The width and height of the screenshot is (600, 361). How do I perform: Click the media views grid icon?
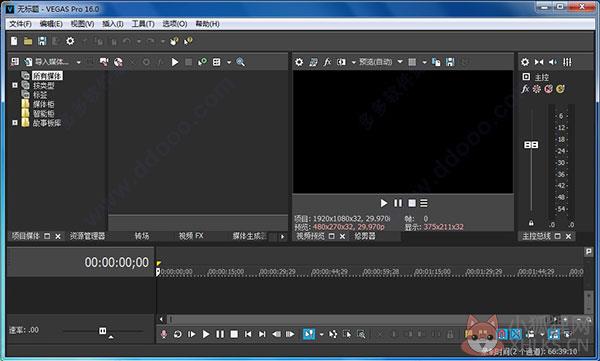click(217, 62)
